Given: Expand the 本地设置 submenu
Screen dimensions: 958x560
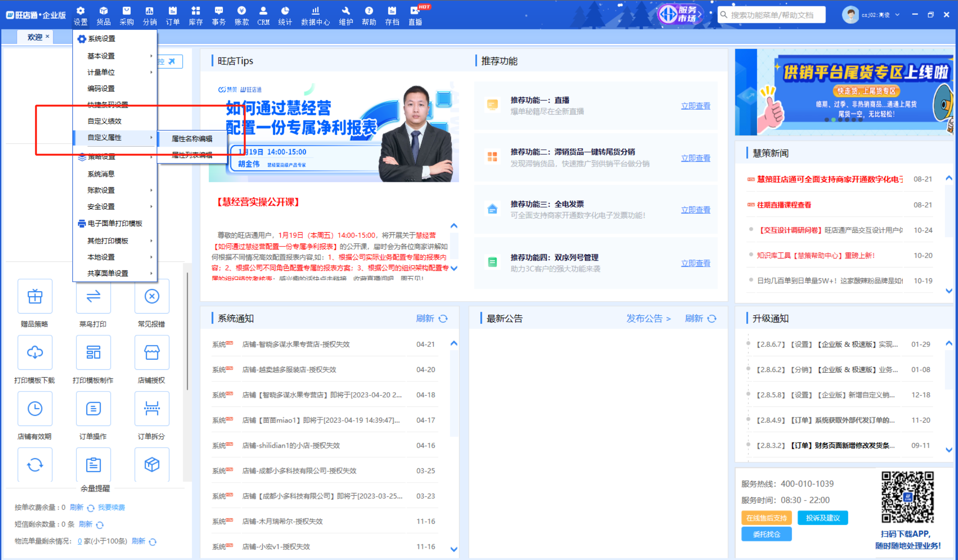Looking at the screenshot, I should pyautogui.click(x=115, y=257).
